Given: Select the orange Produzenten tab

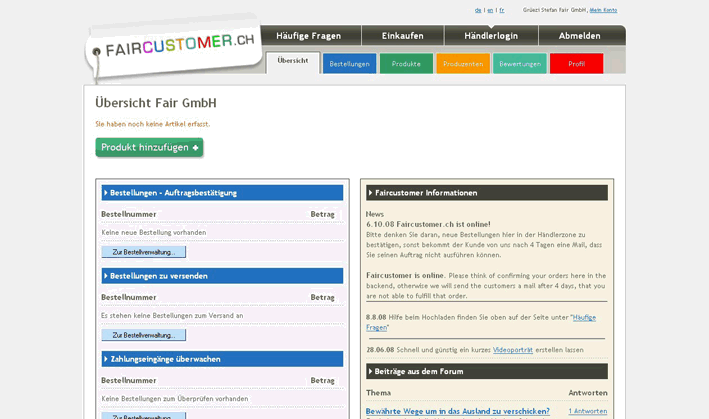Looking at the screenshot, I should [x=463, y=64].
